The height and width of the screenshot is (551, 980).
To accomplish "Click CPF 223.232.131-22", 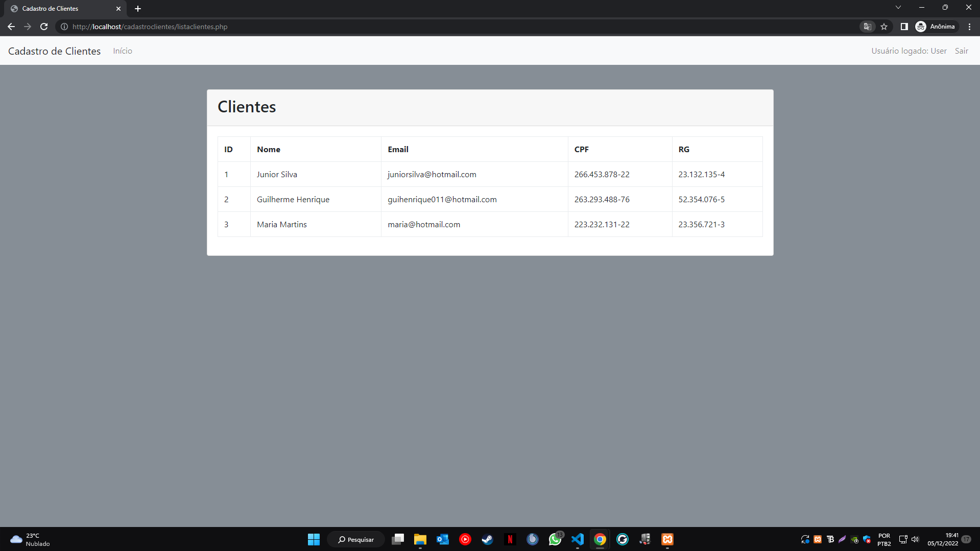I will pos(602,225).
